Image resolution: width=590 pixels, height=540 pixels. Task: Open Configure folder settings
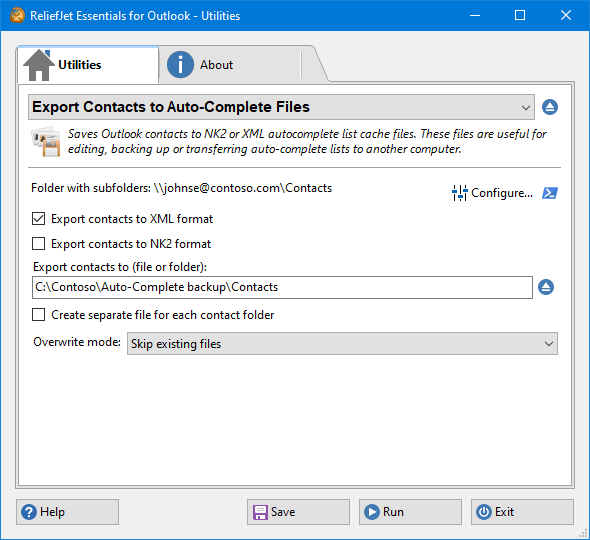pos(493,193)
